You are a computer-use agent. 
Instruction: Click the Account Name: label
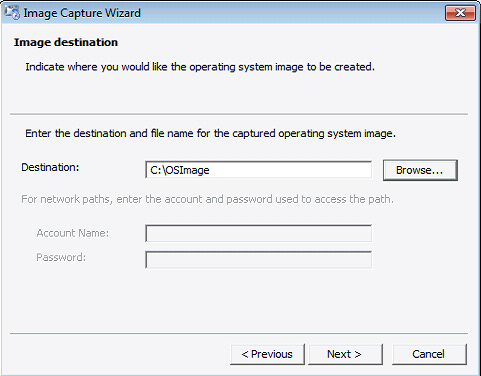73,233
